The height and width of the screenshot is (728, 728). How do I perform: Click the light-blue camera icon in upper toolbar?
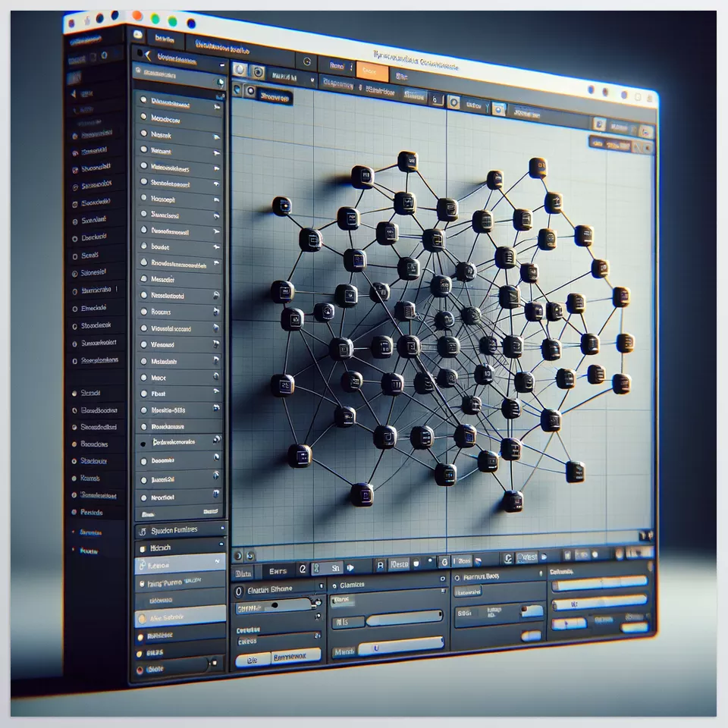pos(499,109)
